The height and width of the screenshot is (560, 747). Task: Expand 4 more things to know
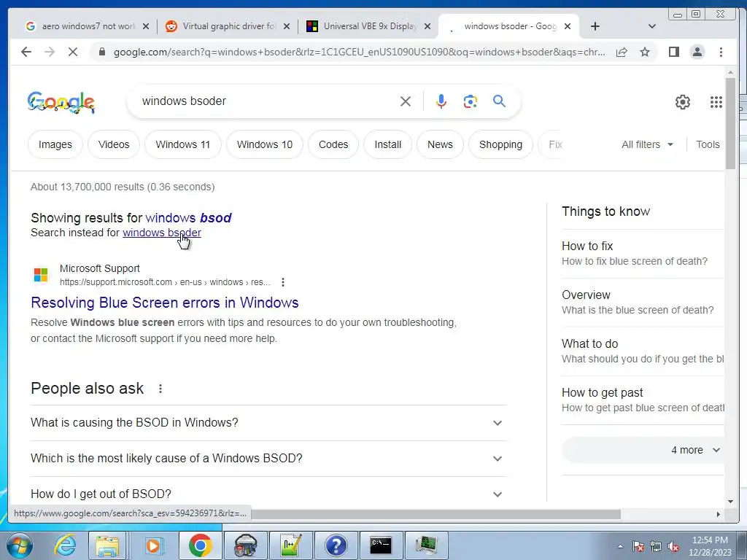(x=643, y=450)
